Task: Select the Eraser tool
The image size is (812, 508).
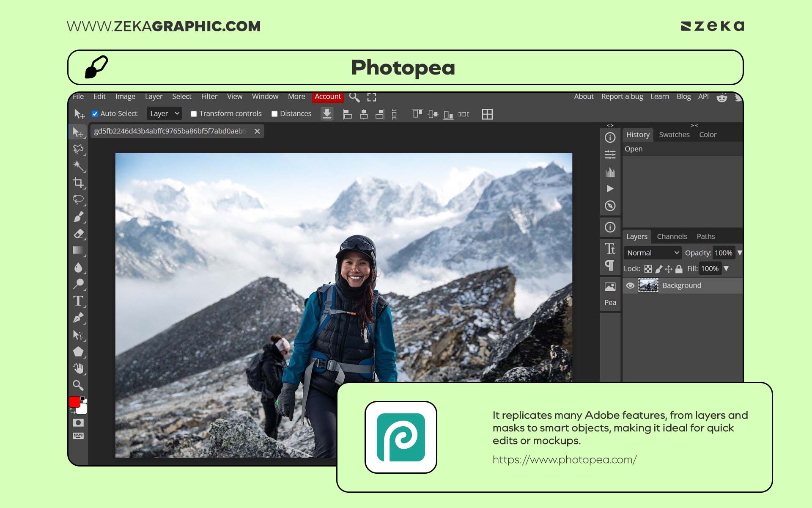Action: click(x=78, y=234)
